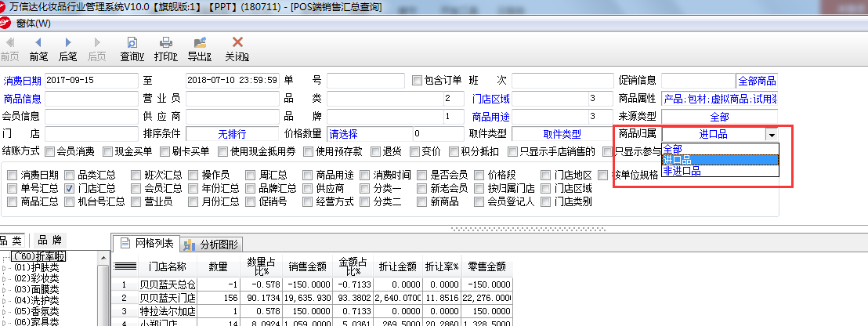Click the 折让率% column header
868x326 pixels.
(x=442, y=266)
